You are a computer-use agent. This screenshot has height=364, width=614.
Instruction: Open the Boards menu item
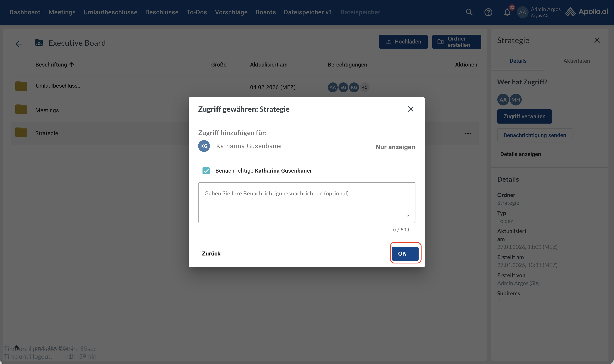point(265,12)
